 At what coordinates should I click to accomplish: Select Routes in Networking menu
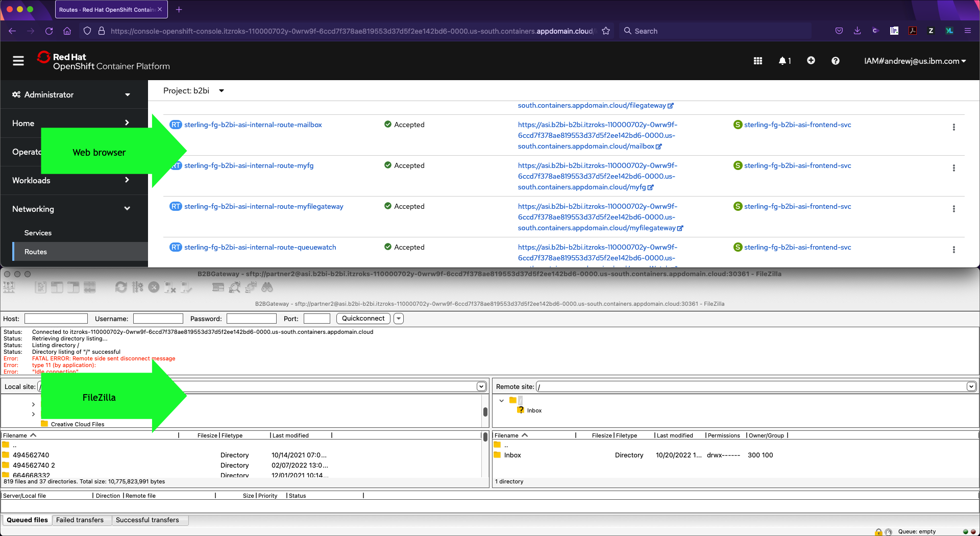pos(81,252)
